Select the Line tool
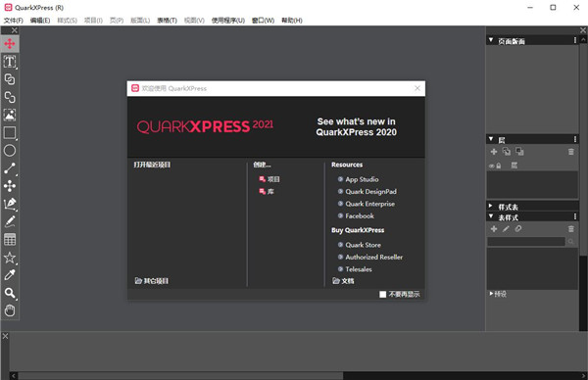 pos(10,168)
